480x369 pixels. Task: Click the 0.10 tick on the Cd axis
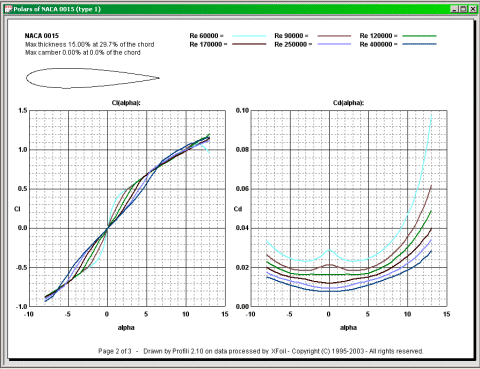tap(242, 111)
